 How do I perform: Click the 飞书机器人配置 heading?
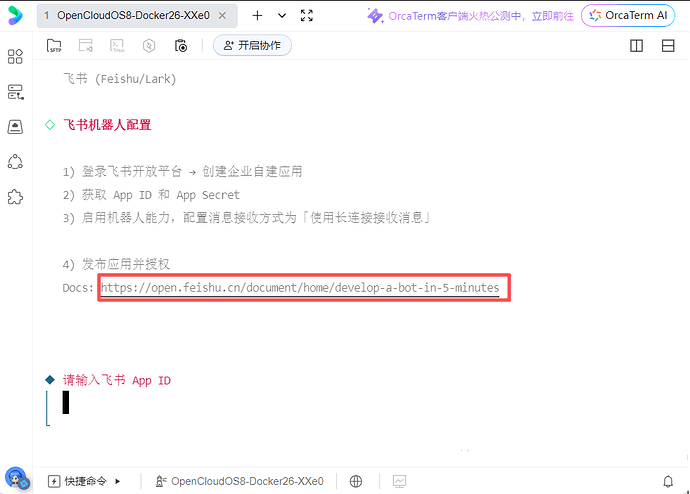click(x=107, y=125)
